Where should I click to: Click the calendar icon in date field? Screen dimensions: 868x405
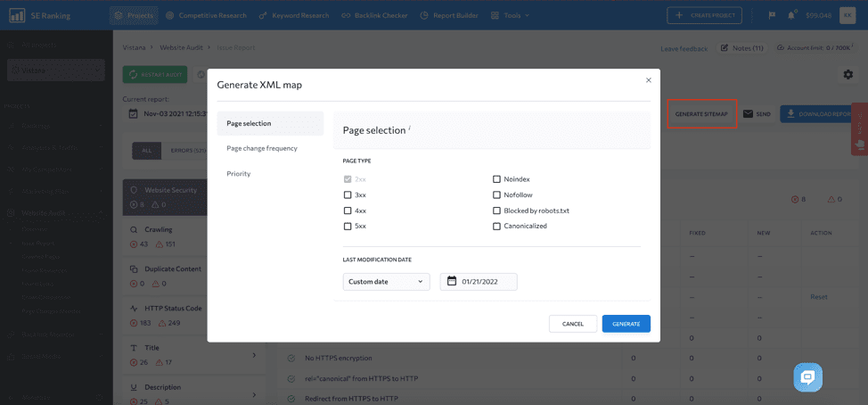[451, 282]
